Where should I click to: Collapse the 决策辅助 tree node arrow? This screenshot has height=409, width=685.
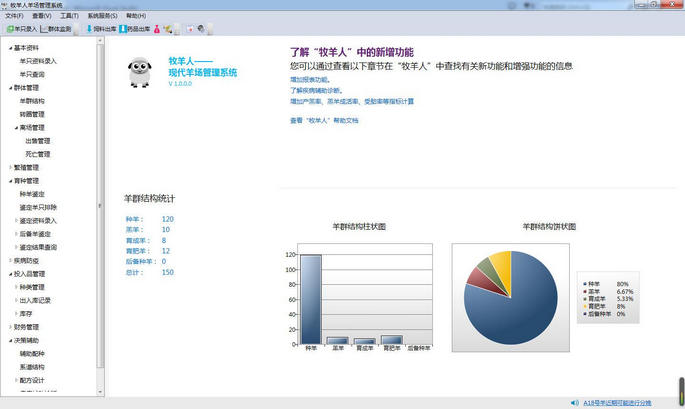(10, 340)
